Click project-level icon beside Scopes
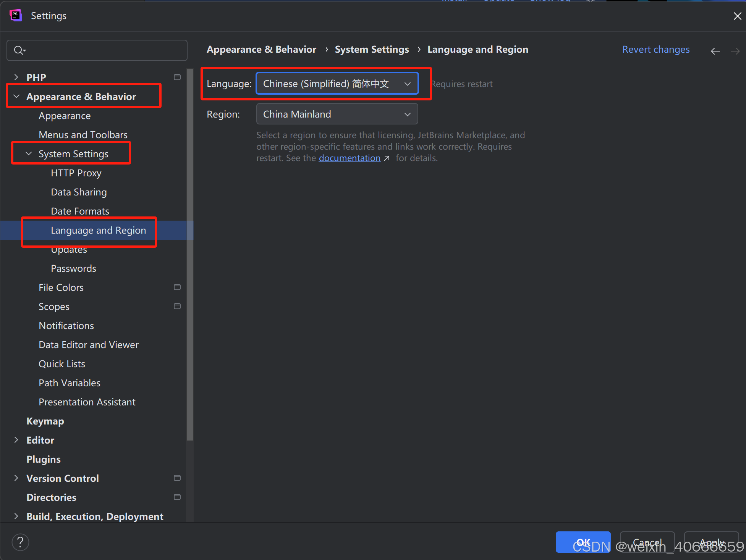 [x=177, y=306]
